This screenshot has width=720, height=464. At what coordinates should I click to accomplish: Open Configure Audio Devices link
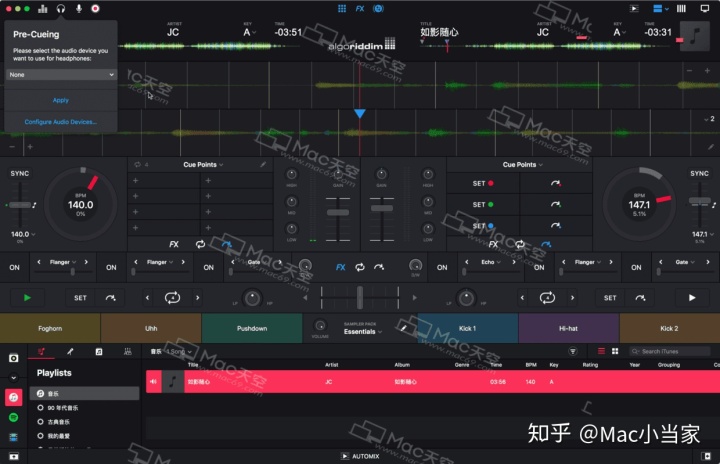pos(61,122)
